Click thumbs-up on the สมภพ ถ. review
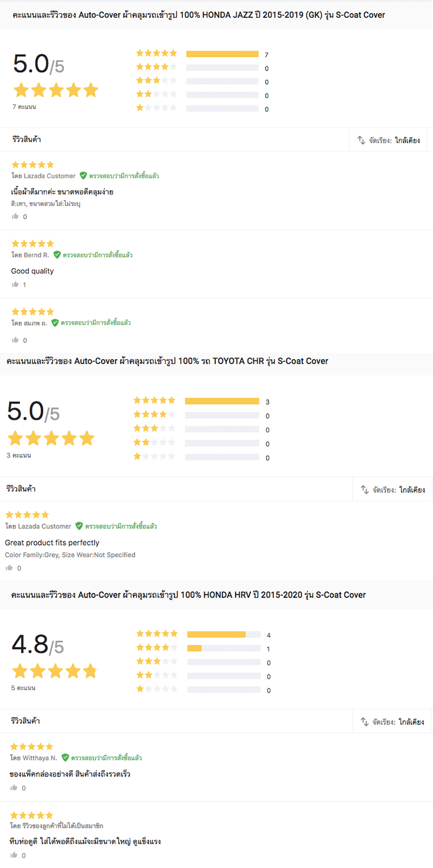433x868 pixels. (x=15, y=340)
